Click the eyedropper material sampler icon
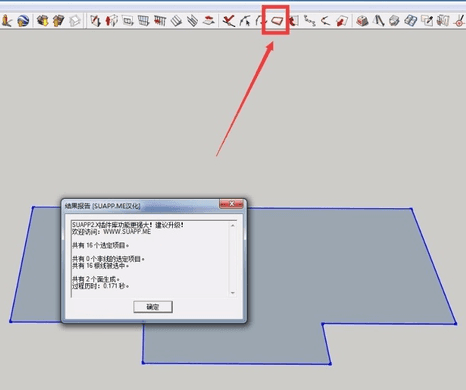Image resolution: width=466 pixels, height=390 pixels. click(x=427, y=21)
